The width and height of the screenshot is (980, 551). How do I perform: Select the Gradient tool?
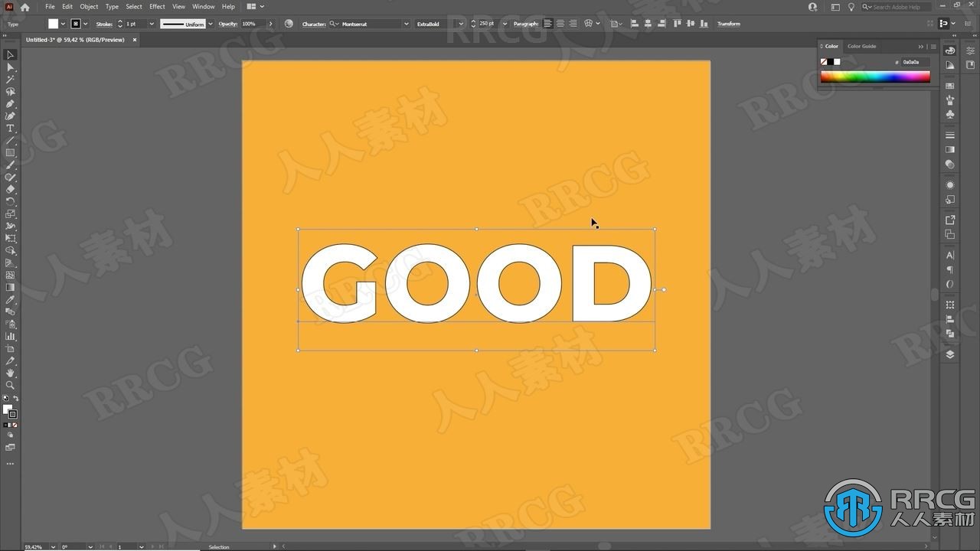(10, 287)
